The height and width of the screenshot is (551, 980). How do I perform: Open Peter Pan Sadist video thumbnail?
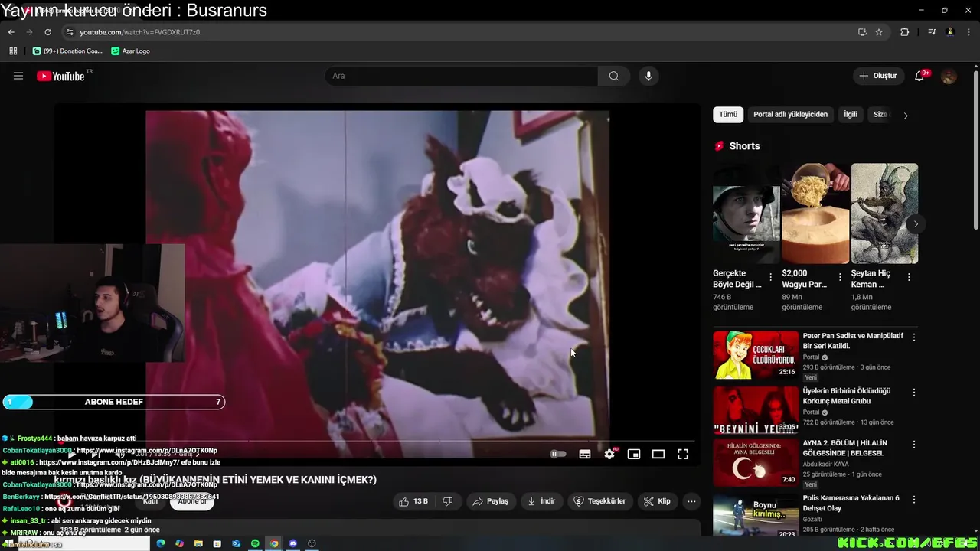point(756,354)
